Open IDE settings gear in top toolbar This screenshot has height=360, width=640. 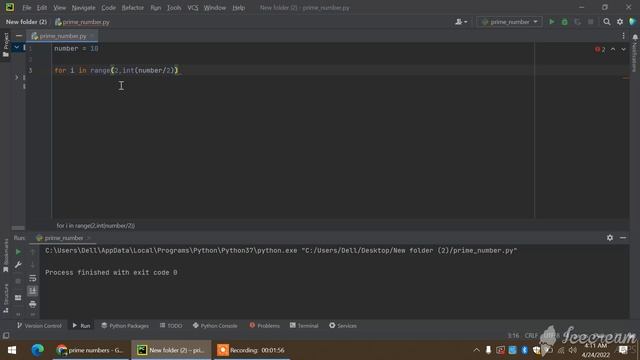[620, 22]
